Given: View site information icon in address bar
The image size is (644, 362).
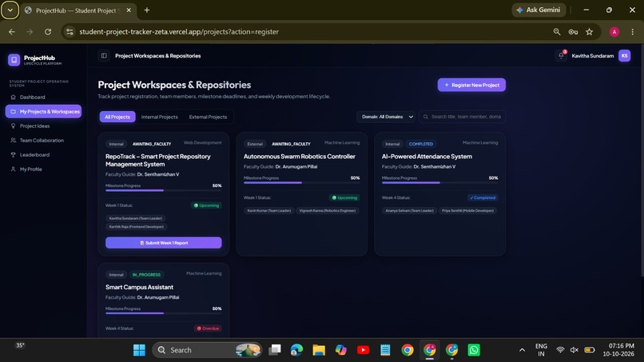Looking at the screenshot, I should (70, 32).
